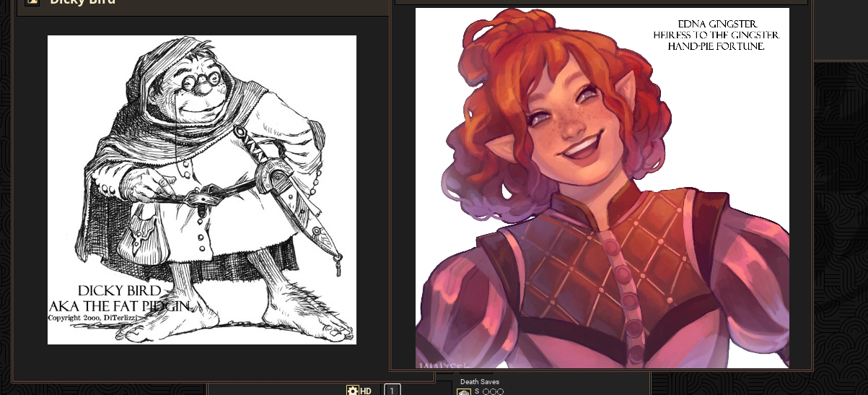
Task: Click the hit dice value field showing 1
Action: [x=392, y=390]
